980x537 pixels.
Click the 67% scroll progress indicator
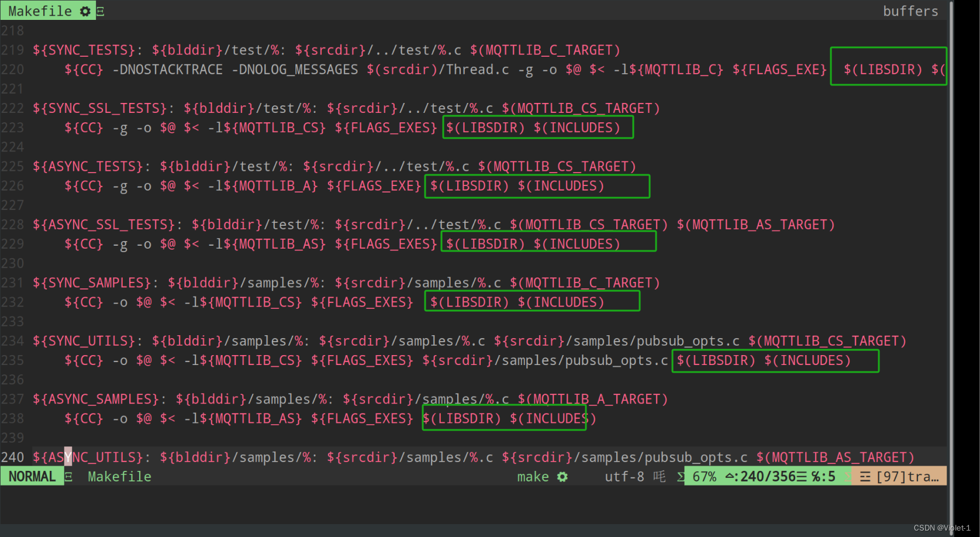pyautogui.click(x=704, y=476)
